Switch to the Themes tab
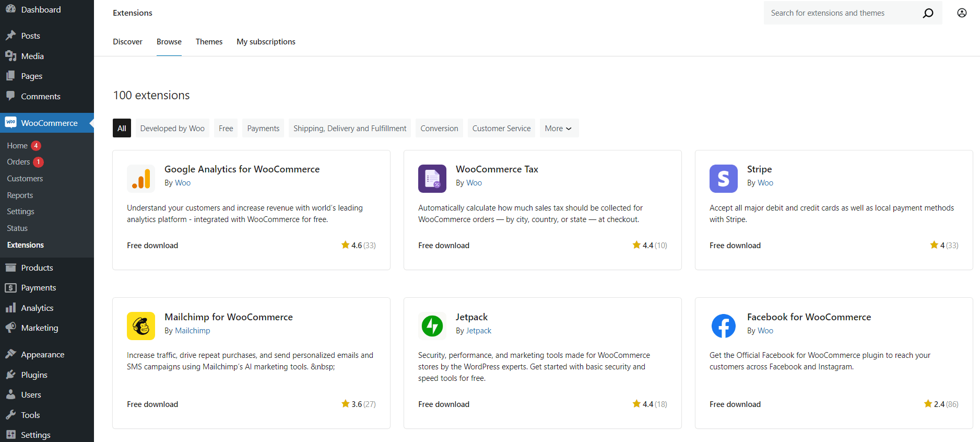Screen dimensions: 980x442 tap(209, 42)
